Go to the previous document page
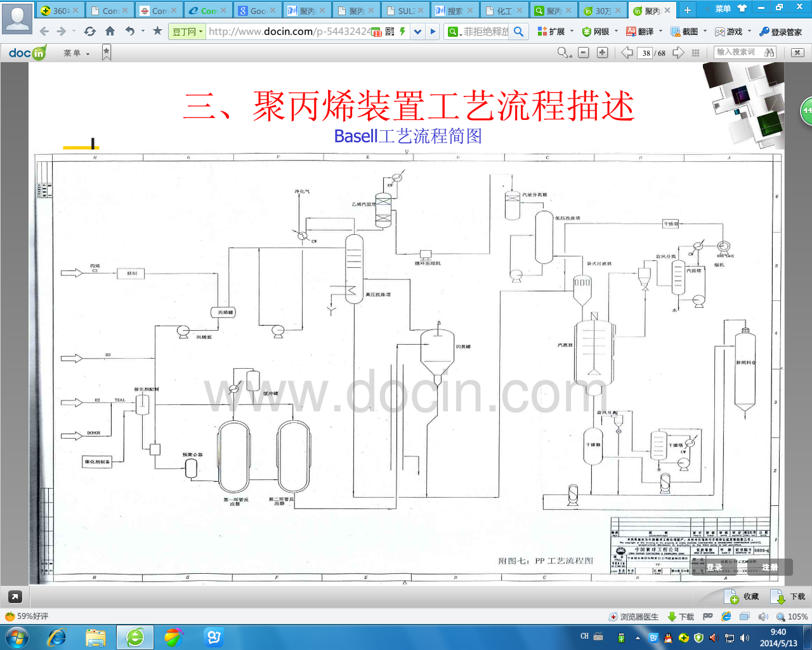 [627, 53]
